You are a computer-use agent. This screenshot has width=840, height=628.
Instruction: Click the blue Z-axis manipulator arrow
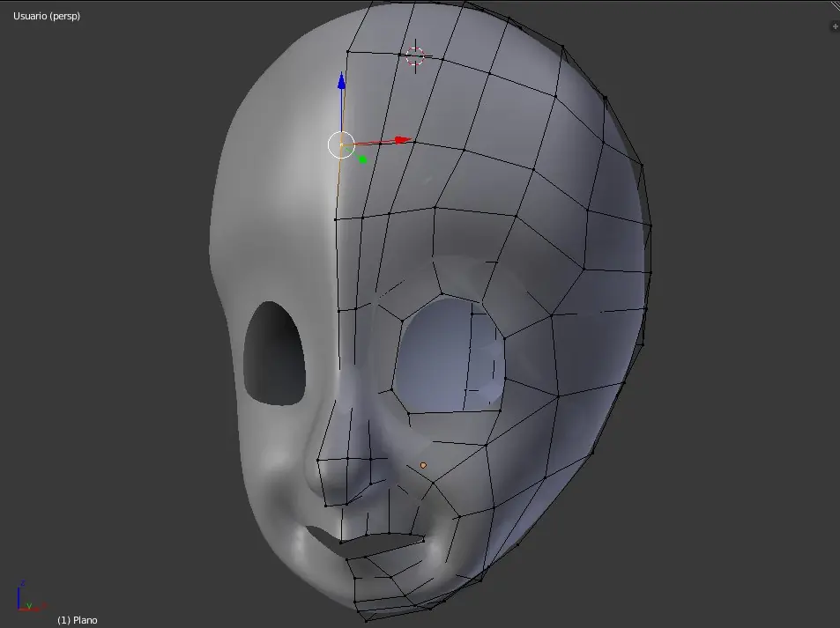(x=341, y=82)
